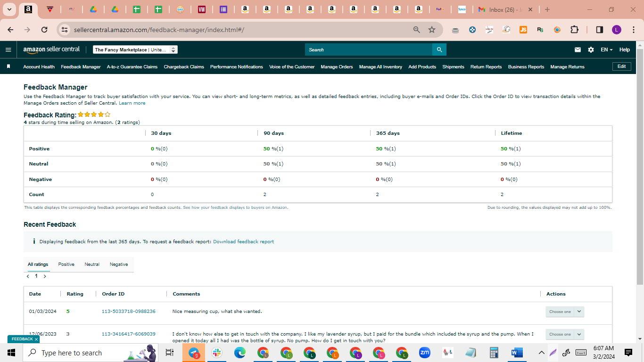Click the browser address bar URL
Screen dimensions: 644x362
[159, 30]
